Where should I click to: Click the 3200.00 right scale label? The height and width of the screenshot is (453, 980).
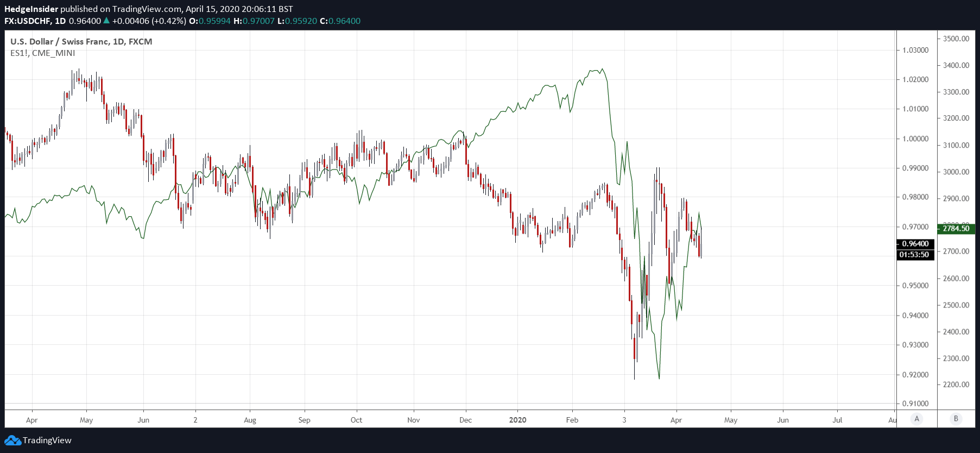click(956, 118)
